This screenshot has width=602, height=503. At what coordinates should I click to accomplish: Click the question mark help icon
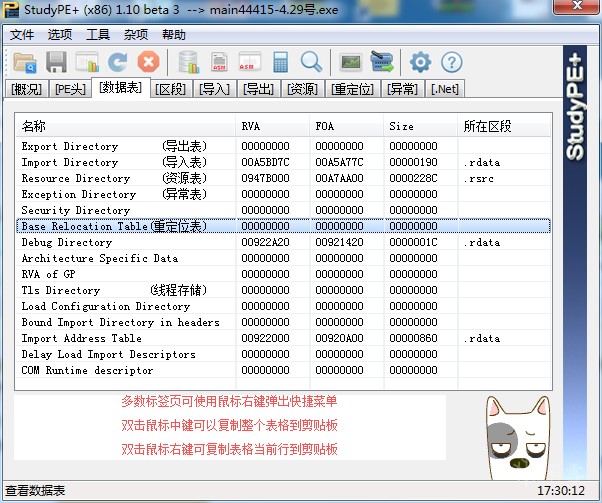click(x=452, y=62)
